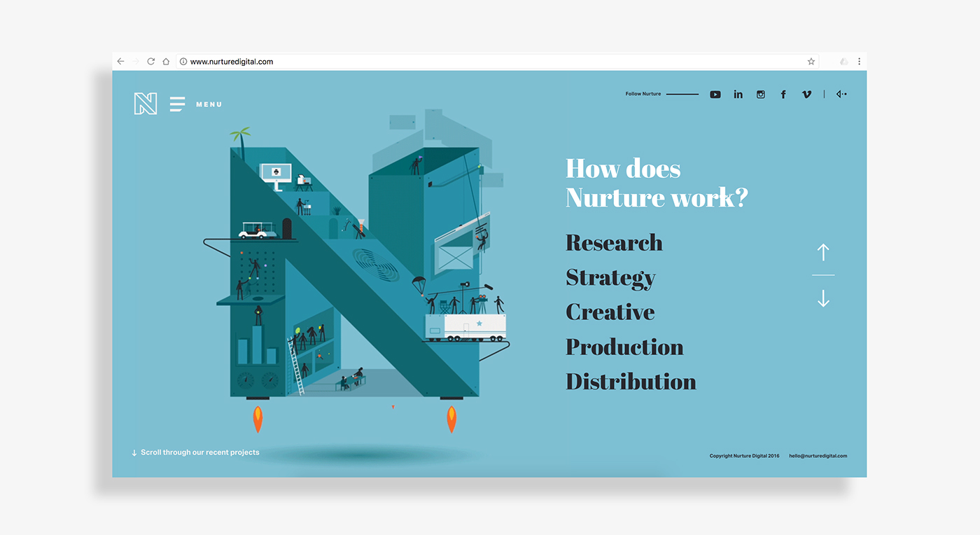Screen dimensions: 980x535
Task: Click the hello@nurturedigital.com email link
Action: pyautogui.click(x=818, y=456)
